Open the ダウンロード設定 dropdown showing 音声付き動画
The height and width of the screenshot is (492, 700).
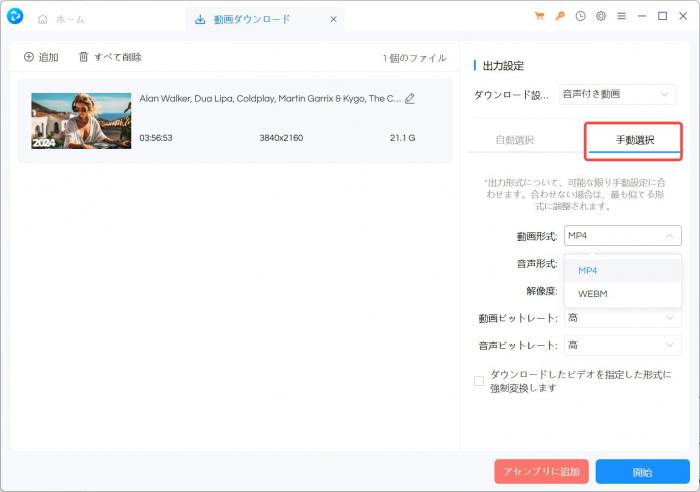[617, 94]
